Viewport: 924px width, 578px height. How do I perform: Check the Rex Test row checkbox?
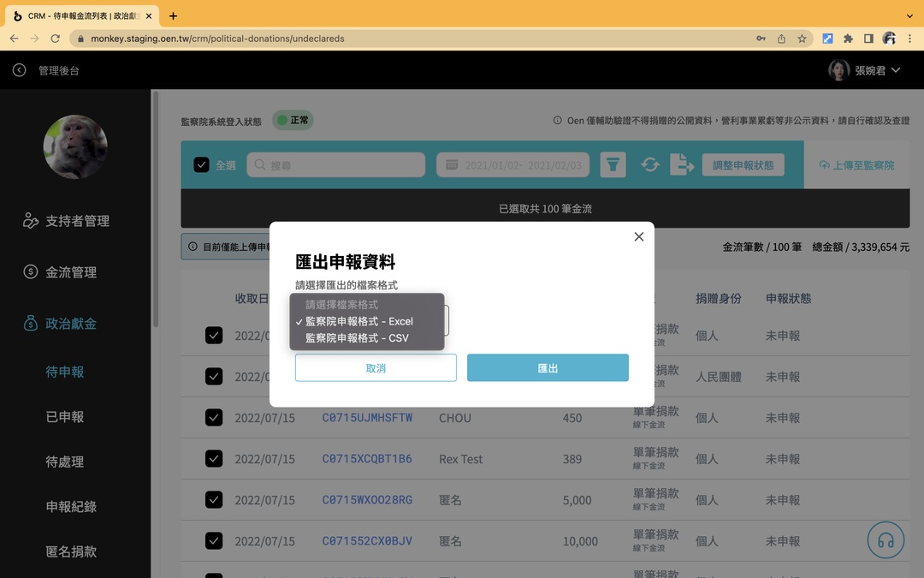214,459
